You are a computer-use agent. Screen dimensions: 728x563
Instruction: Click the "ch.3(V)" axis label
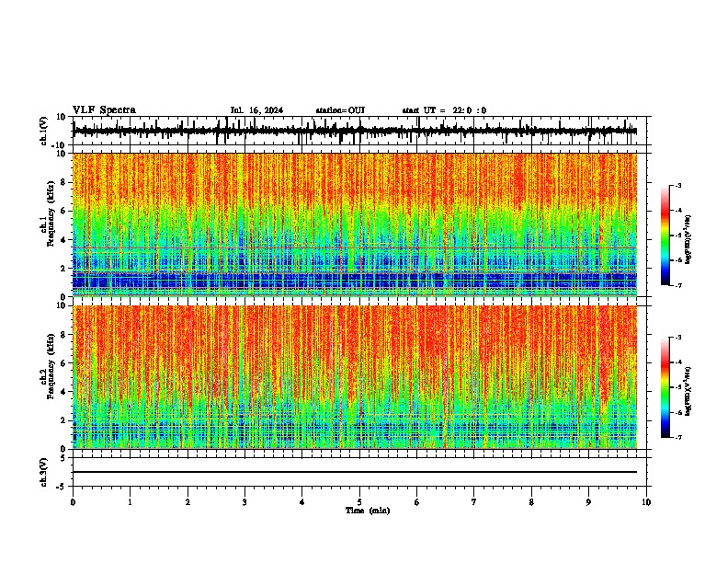pyautogui.click(x=43, y=472)
